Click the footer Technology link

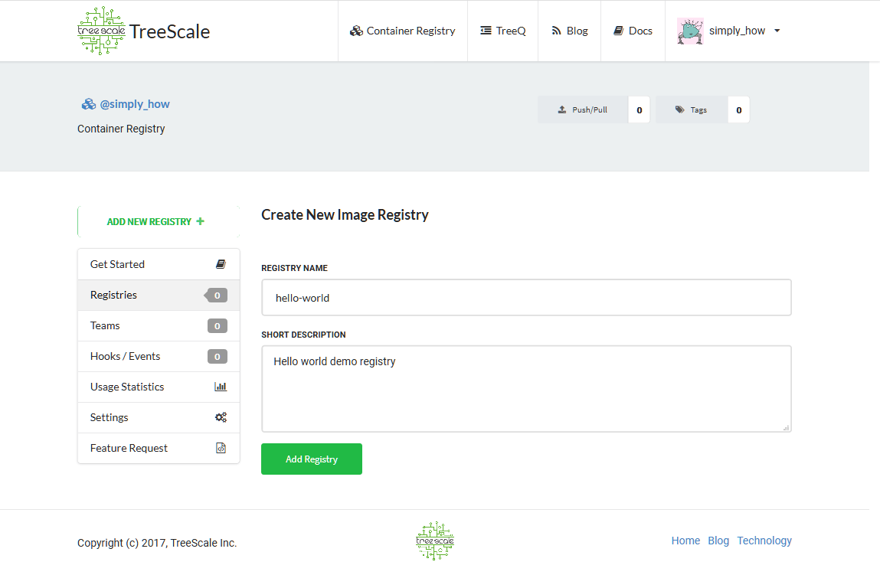tap(764, 541)
